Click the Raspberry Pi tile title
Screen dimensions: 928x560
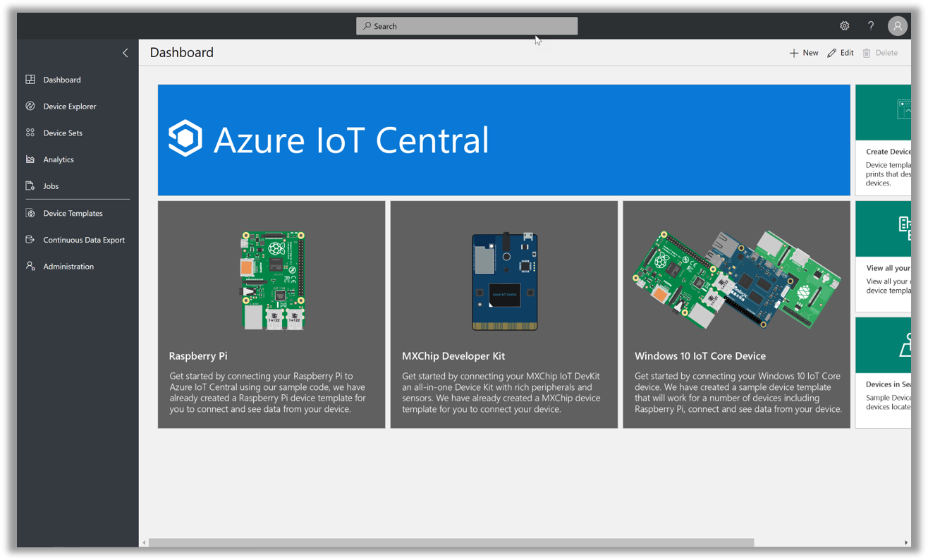coord(198,356)
